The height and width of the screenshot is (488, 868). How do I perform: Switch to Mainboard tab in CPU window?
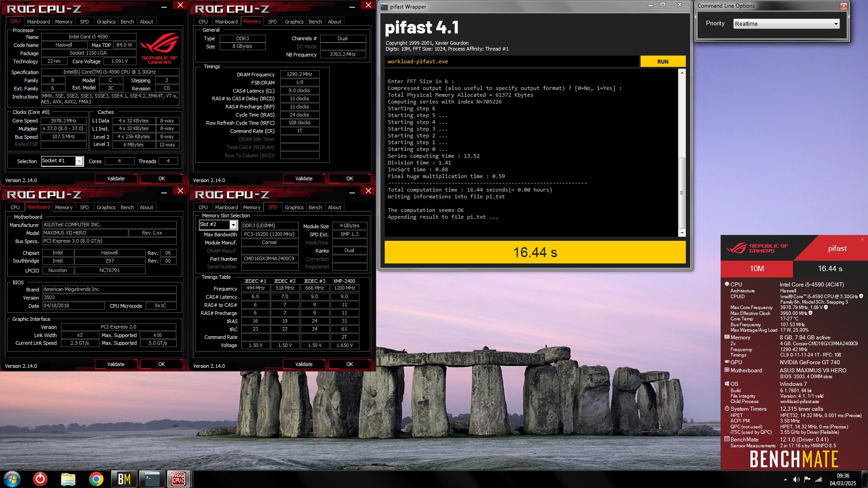point(38,22)
